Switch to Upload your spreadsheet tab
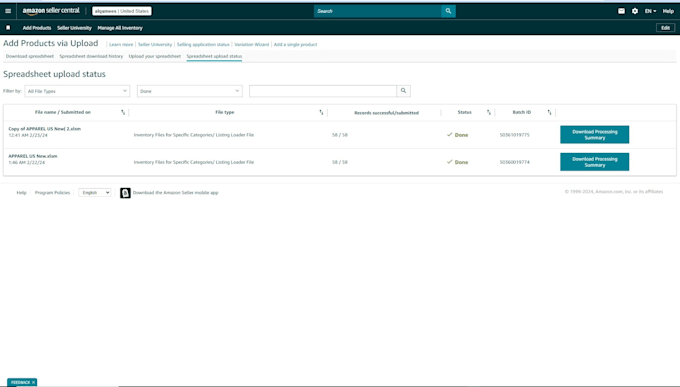680x387 pixels. tap(155, 56)
